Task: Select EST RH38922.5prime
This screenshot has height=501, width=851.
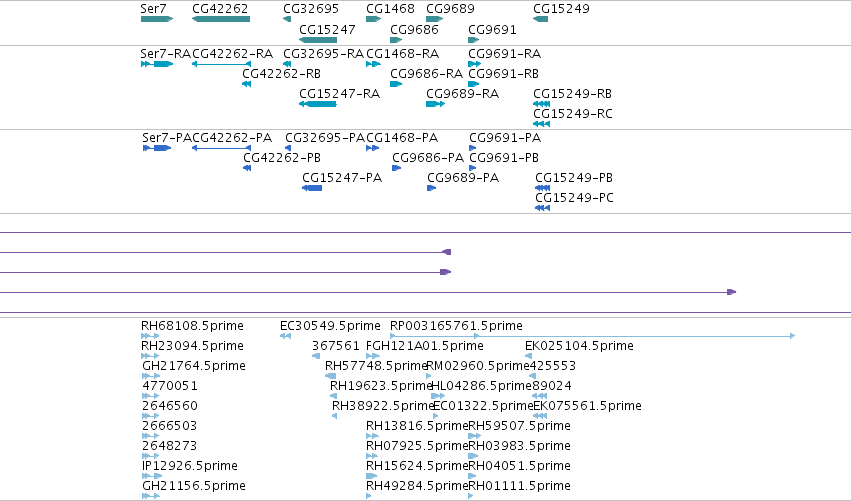Action: coord(334,416)
